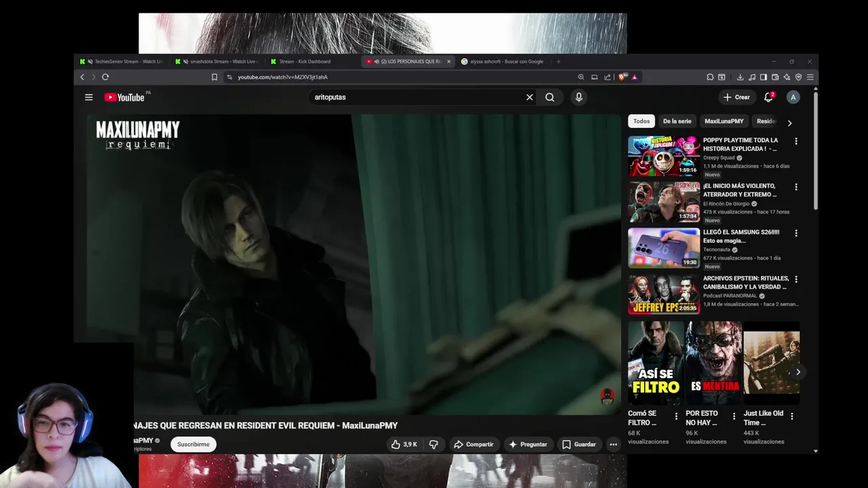Screen dimensions: 868x488
Task: Open Leo AI sparkle icon
Action: pos(787,77)
